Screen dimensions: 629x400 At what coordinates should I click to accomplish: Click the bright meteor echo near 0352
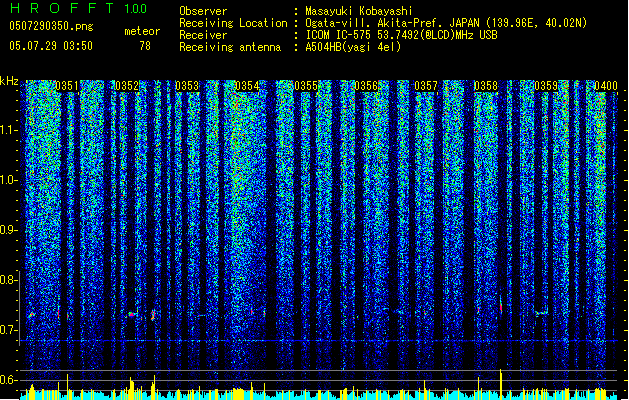click(131, 315)
